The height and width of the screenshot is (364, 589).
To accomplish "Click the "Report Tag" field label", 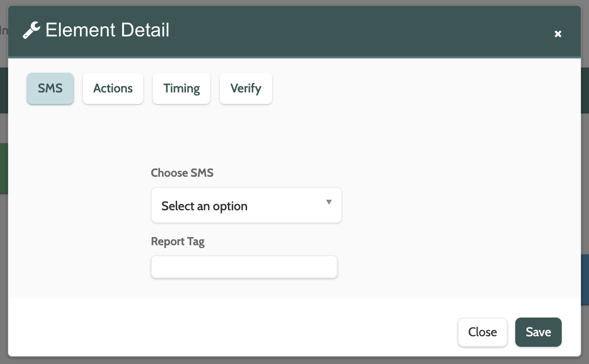I will (x=178, y=241).
